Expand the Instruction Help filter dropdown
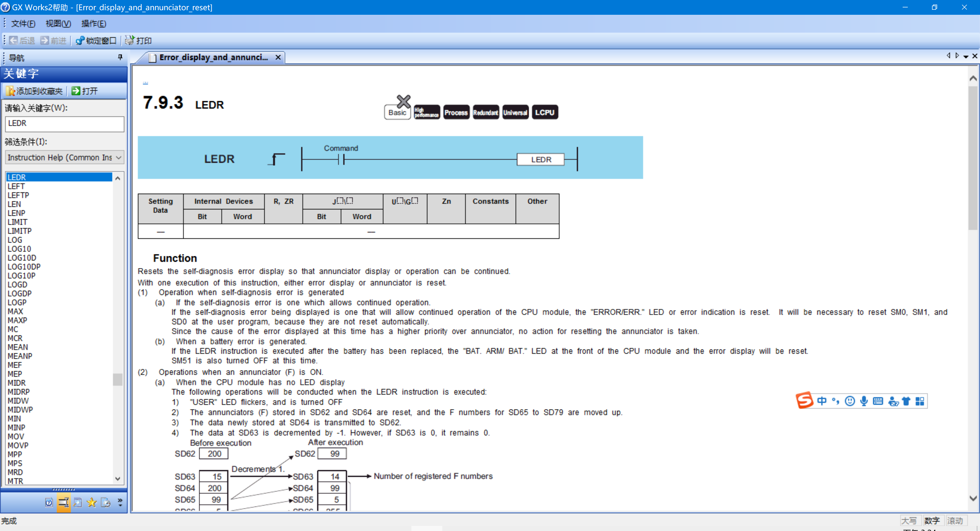Viewport: 980px width, 531px height. click(118, 158)
